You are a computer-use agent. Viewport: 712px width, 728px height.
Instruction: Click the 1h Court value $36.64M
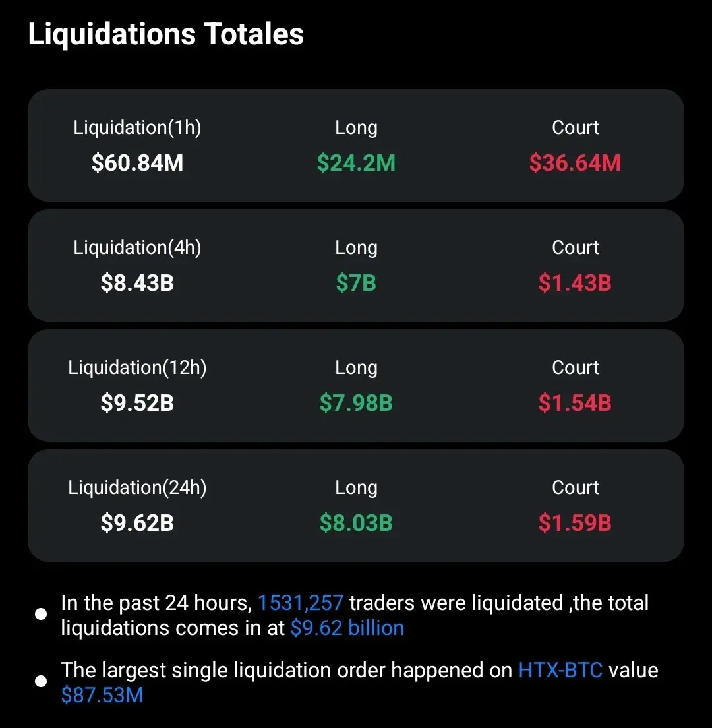click(x=575, y=163)
